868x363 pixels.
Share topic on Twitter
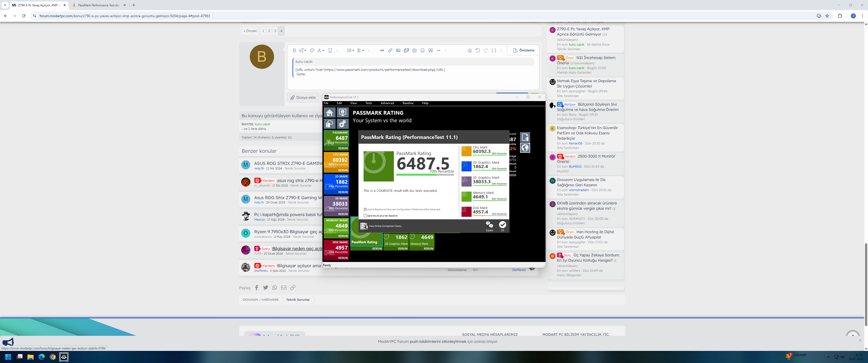point(265,288)
